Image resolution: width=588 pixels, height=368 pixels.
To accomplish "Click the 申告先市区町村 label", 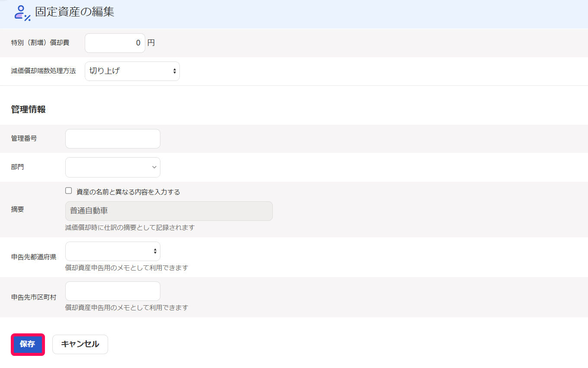I will [34, 297].
